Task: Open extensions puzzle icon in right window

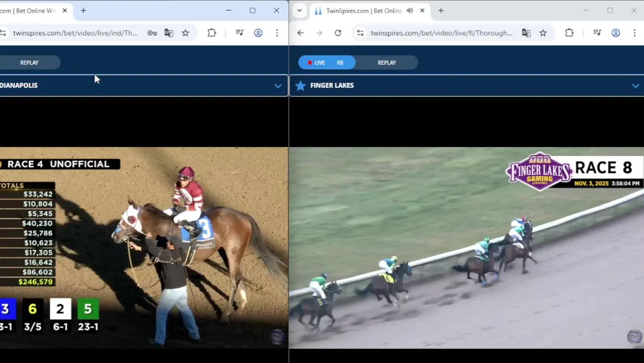Action: [x=569, y=33]
